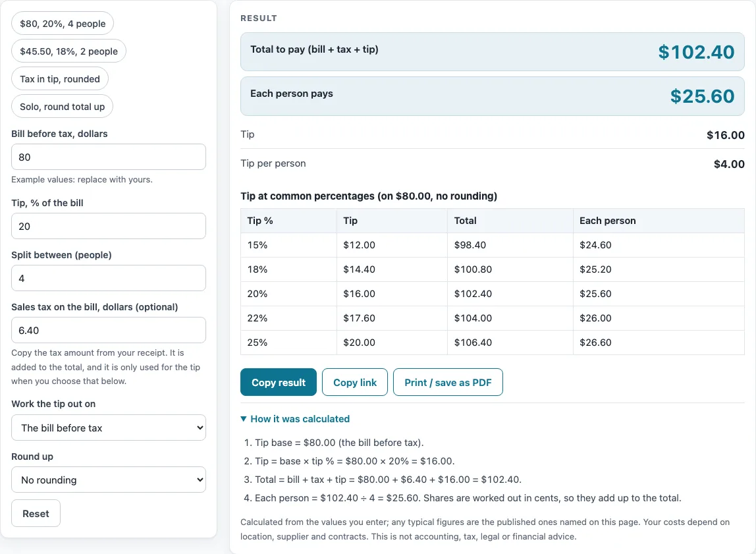Click the $14.40 tip cell
This screenshot has width=756, height=554.
point(392,269)
